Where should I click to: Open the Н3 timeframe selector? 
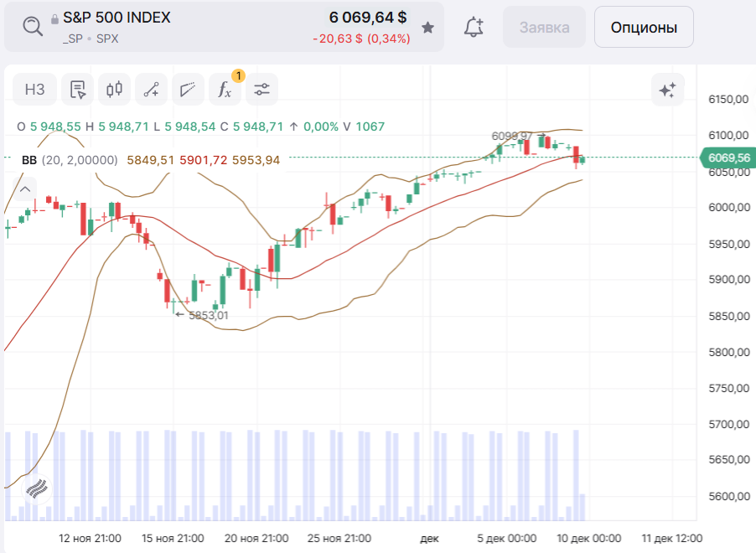(34, 89)
